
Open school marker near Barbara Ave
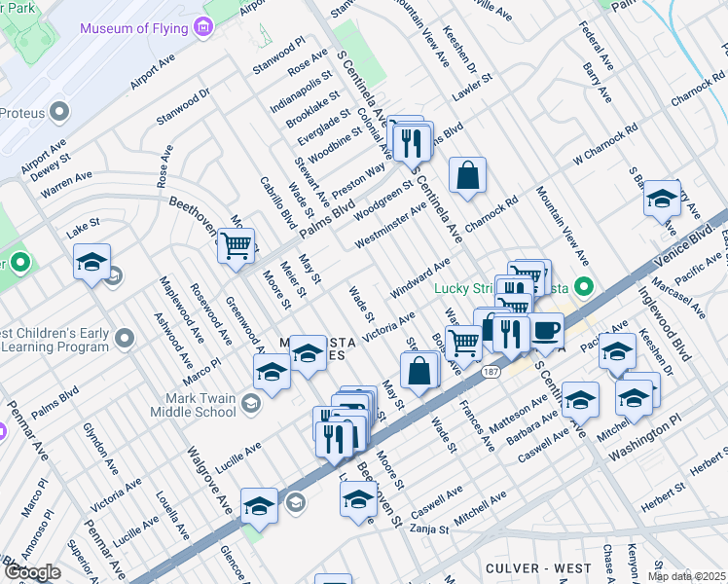pos(580,403)
